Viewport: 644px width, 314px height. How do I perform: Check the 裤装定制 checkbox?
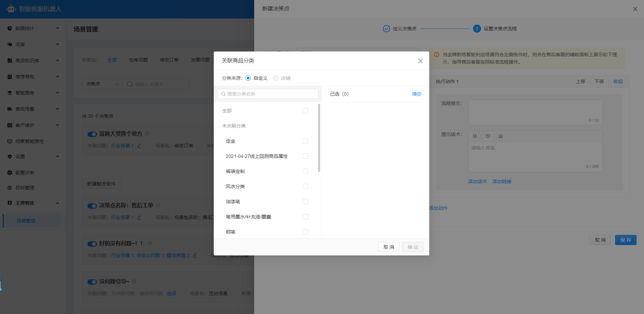point(305,171)
